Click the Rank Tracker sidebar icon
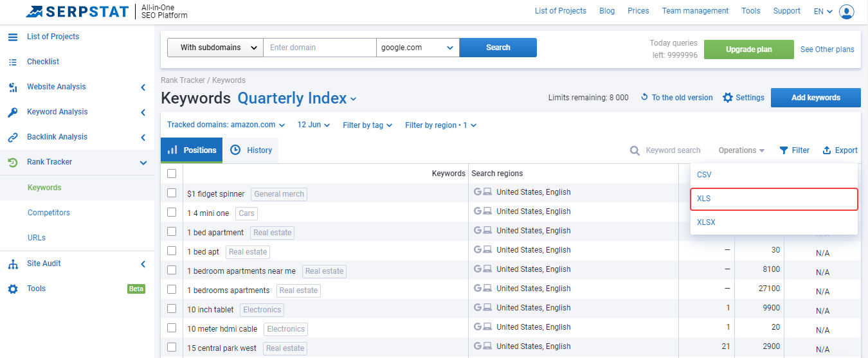 (x=13, y=162)
